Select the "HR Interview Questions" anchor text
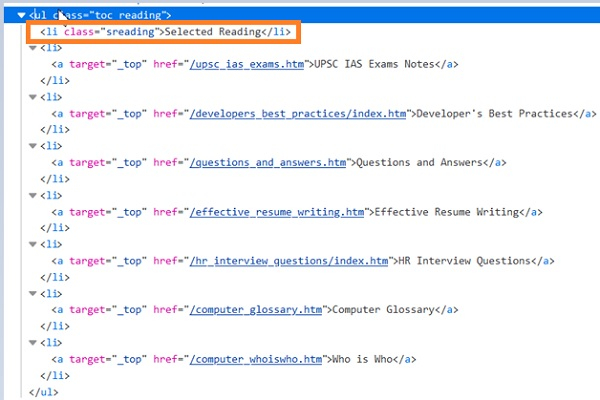 click(x=465, y=261)
